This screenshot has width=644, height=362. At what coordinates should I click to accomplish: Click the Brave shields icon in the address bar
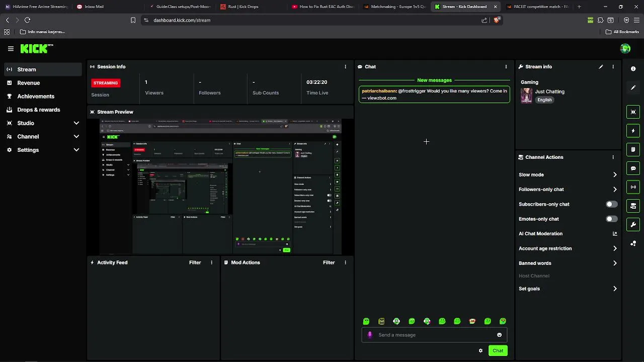[x=497, y=20]
